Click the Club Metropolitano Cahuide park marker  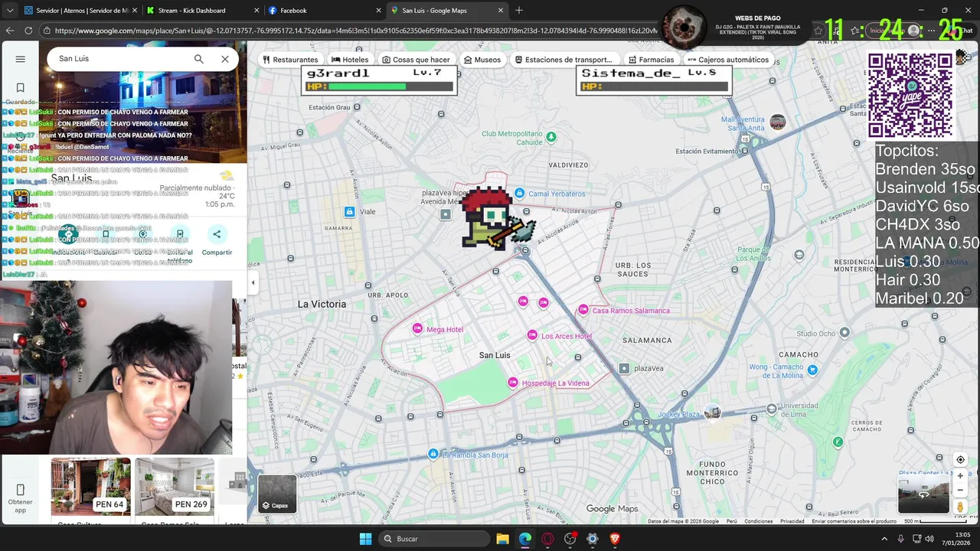click(551, 137)
